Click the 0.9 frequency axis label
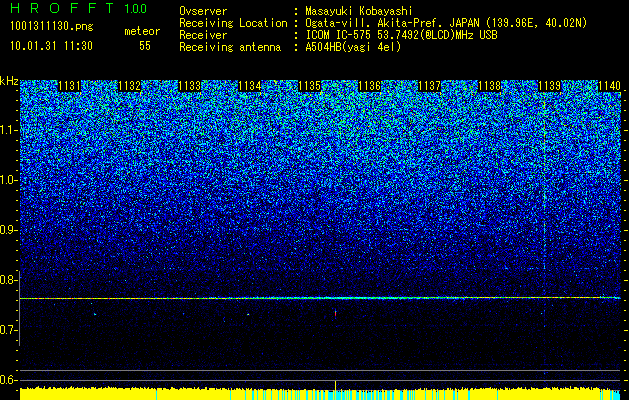 tap(9, 230)
